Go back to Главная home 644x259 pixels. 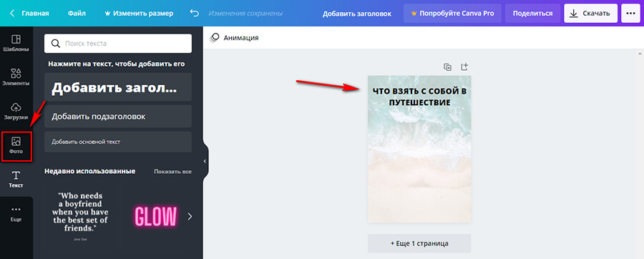pos(29,13)
